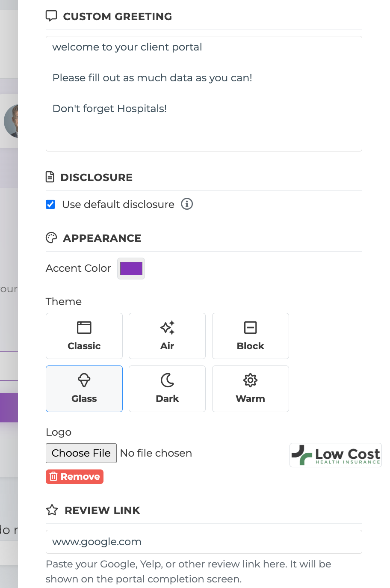Remove the uploaded logo

[75, 477]
